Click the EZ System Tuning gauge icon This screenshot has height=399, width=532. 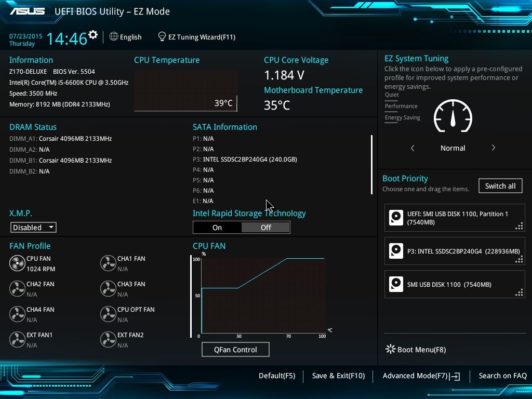[453, 116]
